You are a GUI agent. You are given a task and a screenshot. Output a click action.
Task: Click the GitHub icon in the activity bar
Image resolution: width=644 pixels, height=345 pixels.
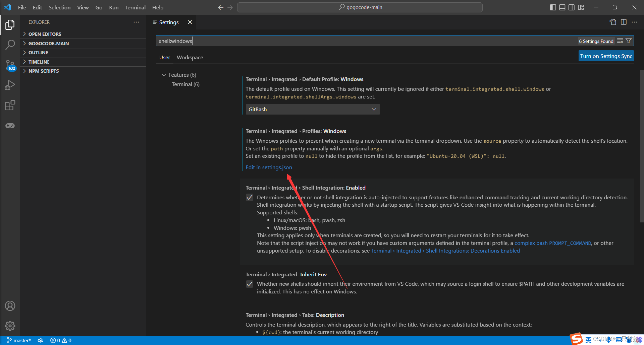(10, 125)
